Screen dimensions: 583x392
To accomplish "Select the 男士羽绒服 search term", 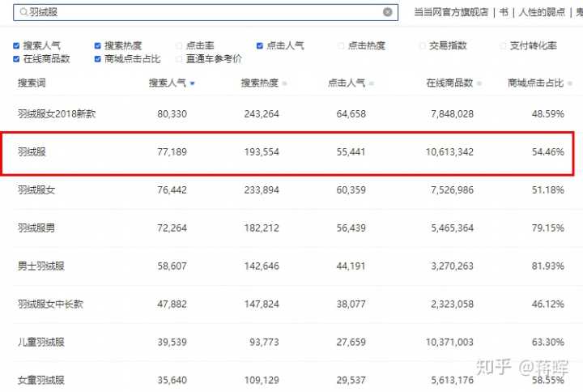I will [x=41, y=266].
